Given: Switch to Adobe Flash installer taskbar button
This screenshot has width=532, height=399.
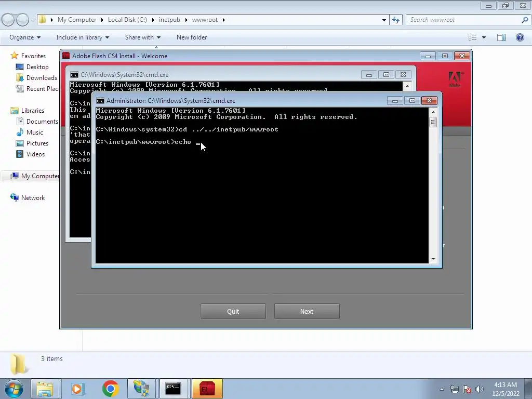Looking at the screenshot, I should (x=207, y=389).
